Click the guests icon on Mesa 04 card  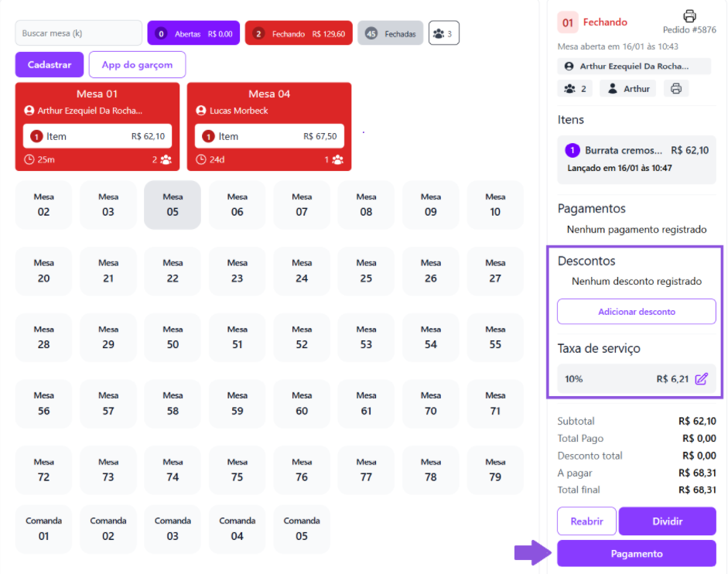click(x=337, y=160)
